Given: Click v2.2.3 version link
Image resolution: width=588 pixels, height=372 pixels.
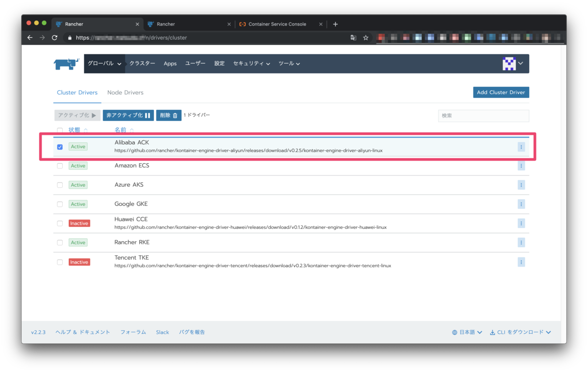Looking at the screenshot, I should 38,332.
